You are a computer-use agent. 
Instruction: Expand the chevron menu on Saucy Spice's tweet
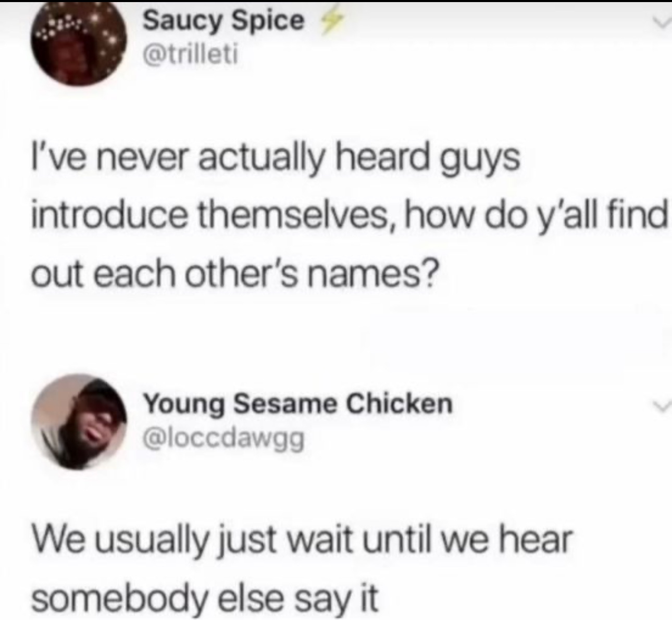coord(662,22)
